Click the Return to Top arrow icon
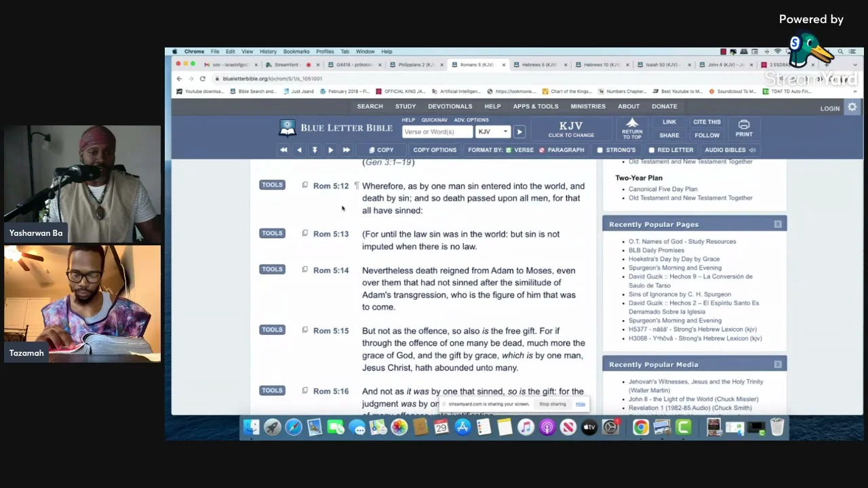Screen dimensions: 868x488 [632, 123]
